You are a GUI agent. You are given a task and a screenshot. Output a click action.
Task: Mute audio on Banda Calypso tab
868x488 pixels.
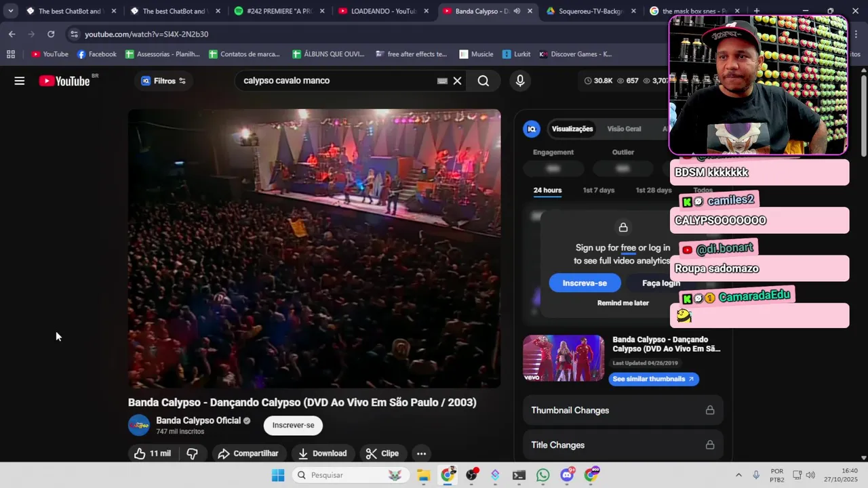517,11
